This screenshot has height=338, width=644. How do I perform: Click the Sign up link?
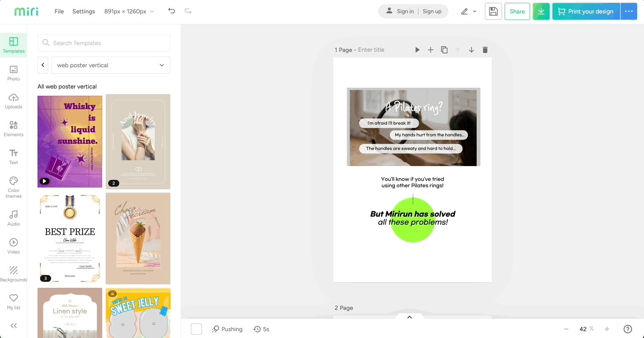tap(432, 11)
